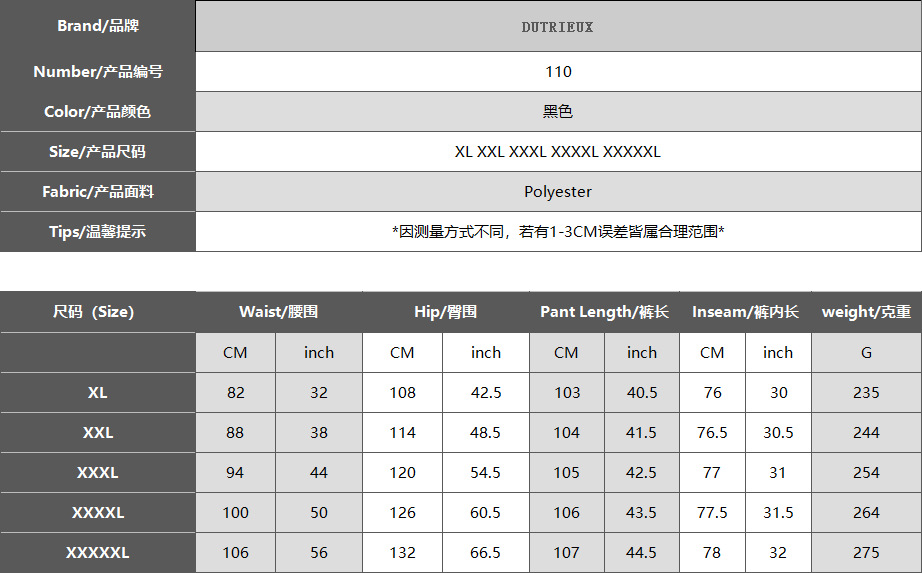Viewport: 922px width, 573px height.
Task: Select the Polyester fabric value
Action: coord(558,192)
